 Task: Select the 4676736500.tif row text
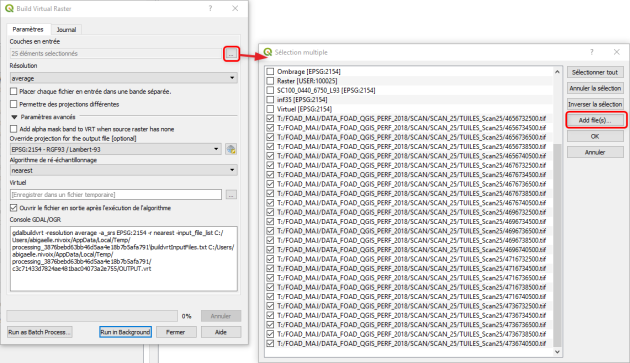tap(411, 184)
